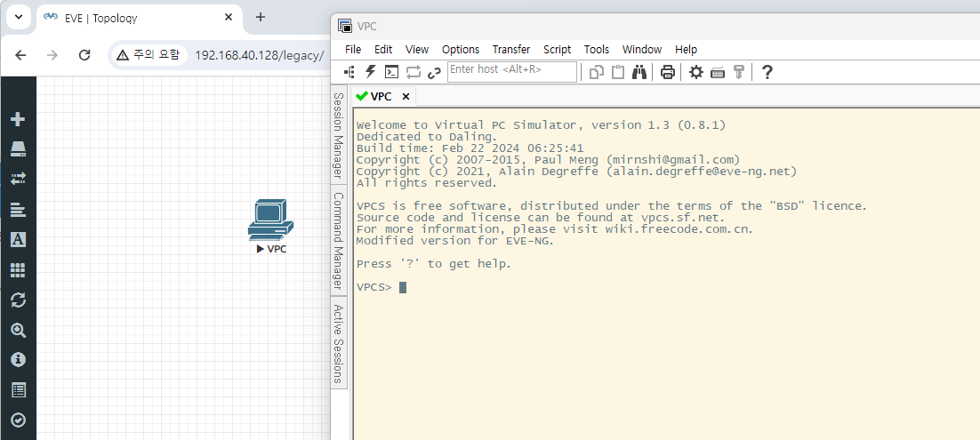This screenshot has height=440, width=980.
Task: Click the Print toolbar icon
Action: pos(668,72)
